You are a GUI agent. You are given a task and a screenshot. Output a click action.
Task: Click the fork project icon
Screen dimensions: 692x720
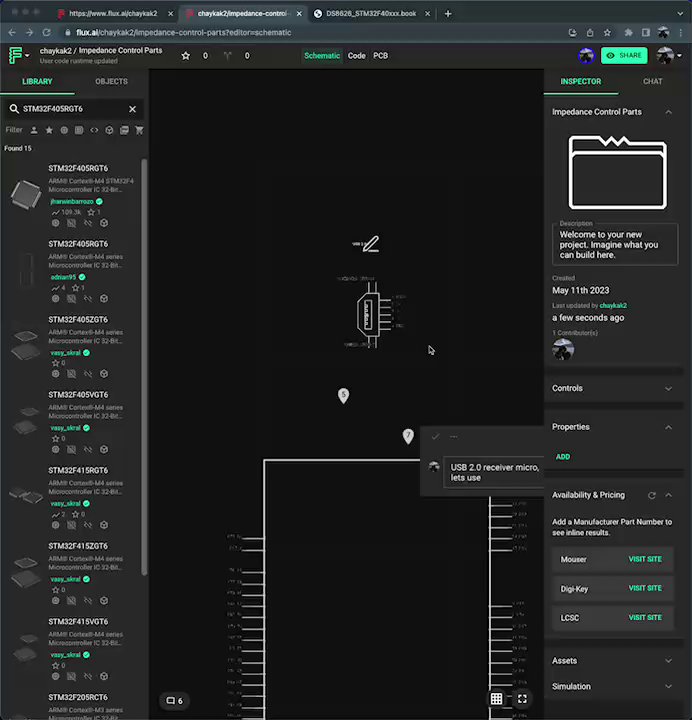tap(227, 56)
